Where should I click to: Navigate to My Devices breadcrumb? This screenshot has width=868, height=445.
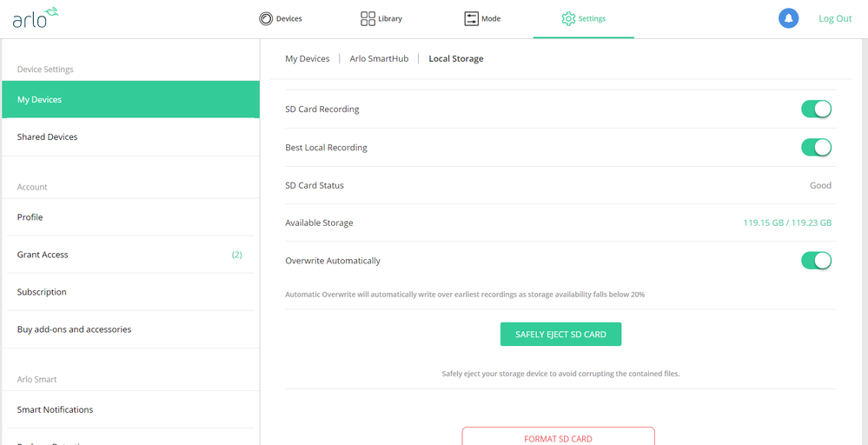308,59
